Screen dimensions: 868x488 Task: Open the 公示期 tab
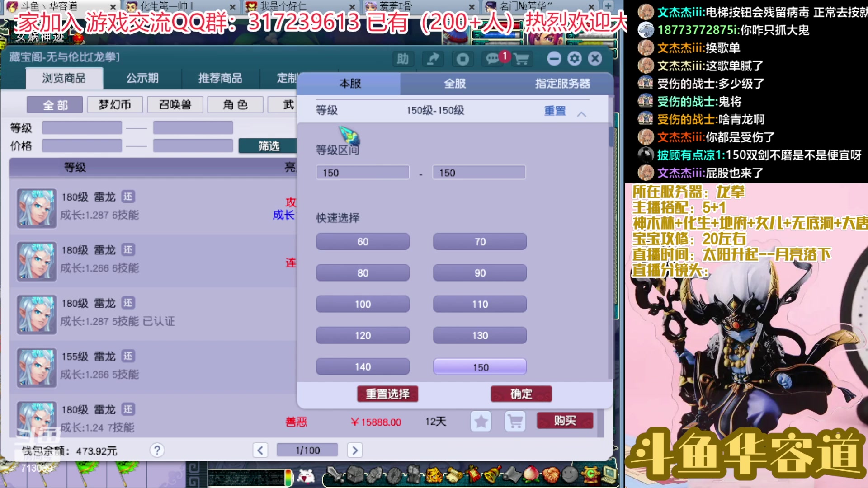point(142,78)
